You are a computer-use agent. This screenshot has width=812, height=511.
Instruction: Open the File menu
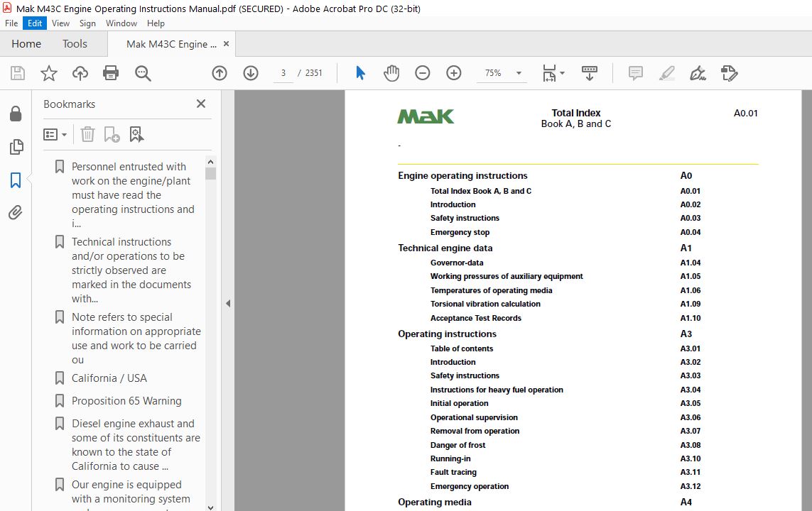click(11, 23)
